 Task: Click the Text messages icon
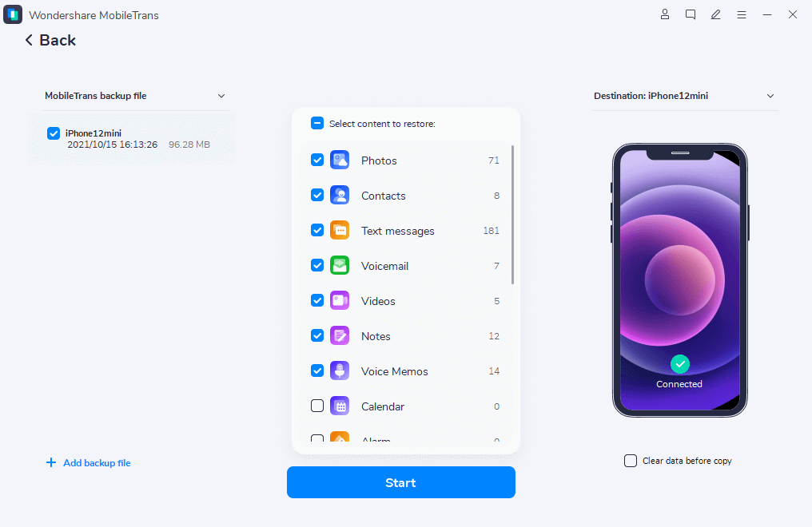tap(340, 231)
